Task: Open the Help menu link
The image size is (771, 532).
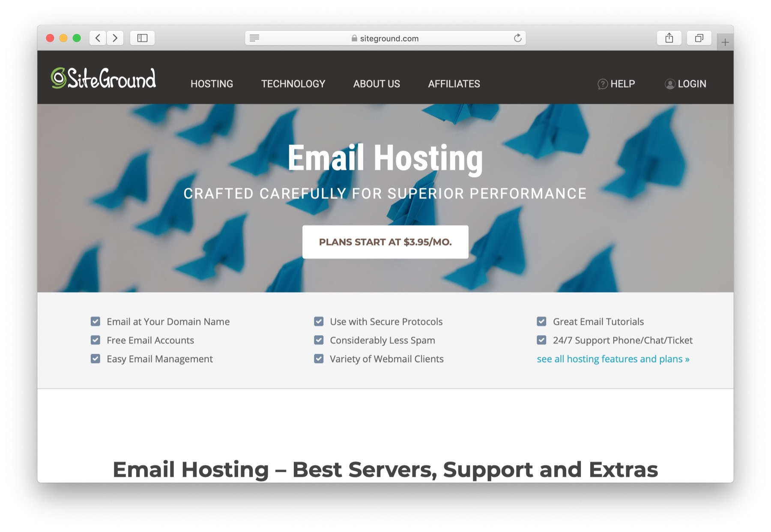Action: coord(622,84)
